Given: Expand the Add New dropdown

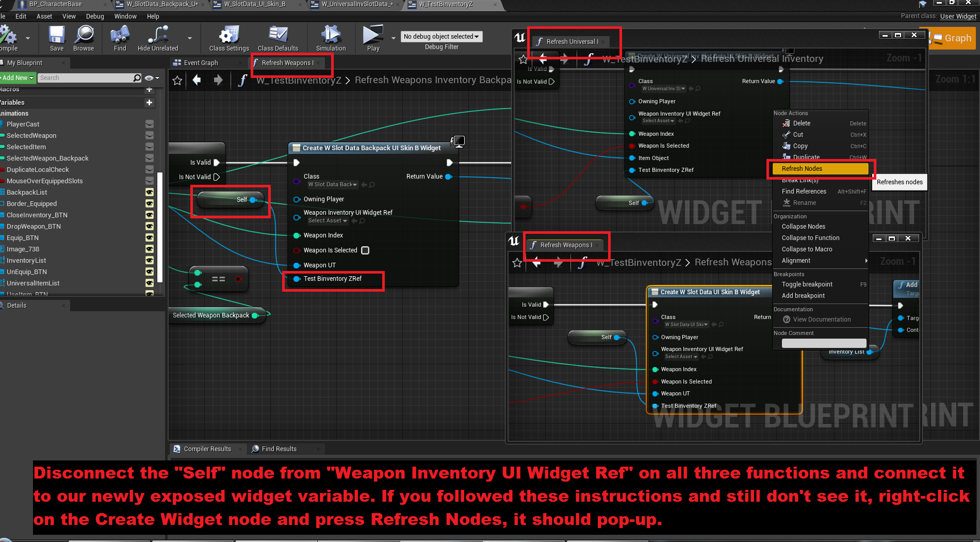Looking at the screenshot, I should [18, 78].
